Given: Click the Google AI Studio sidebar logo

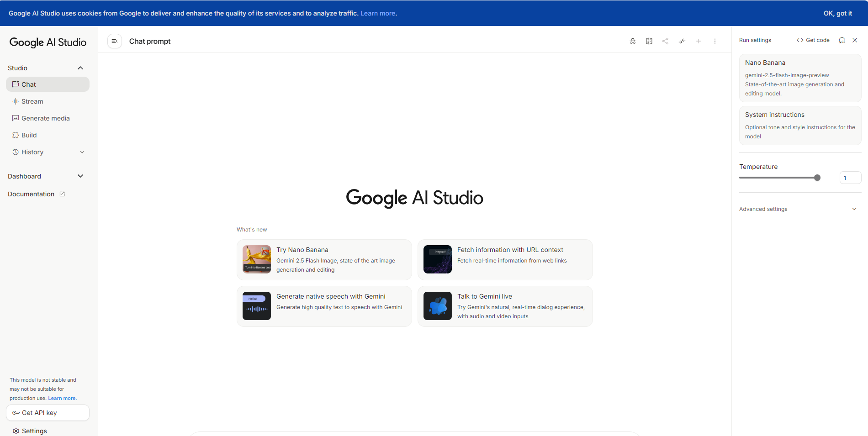Looking at the screenshot, I should 48,42.
